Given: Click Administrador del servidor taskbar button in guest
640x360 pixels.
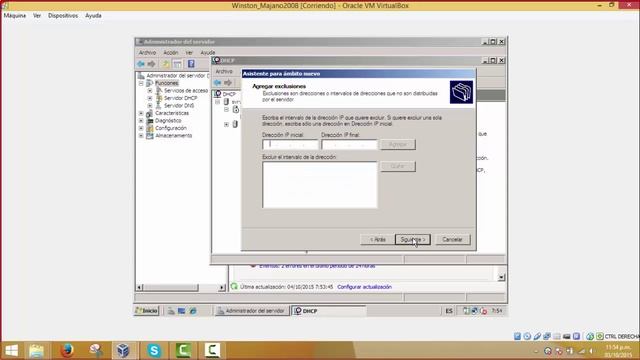Looking at the screenshot, I should (252, 311).
